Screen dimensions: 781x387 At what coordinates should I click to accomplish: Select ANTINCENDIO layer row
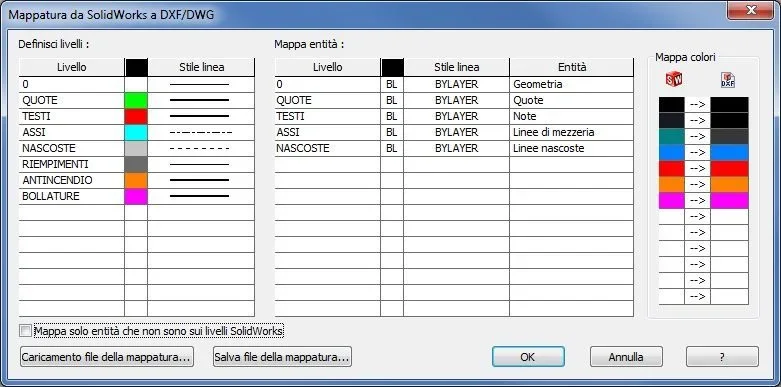tap(71, 180)
